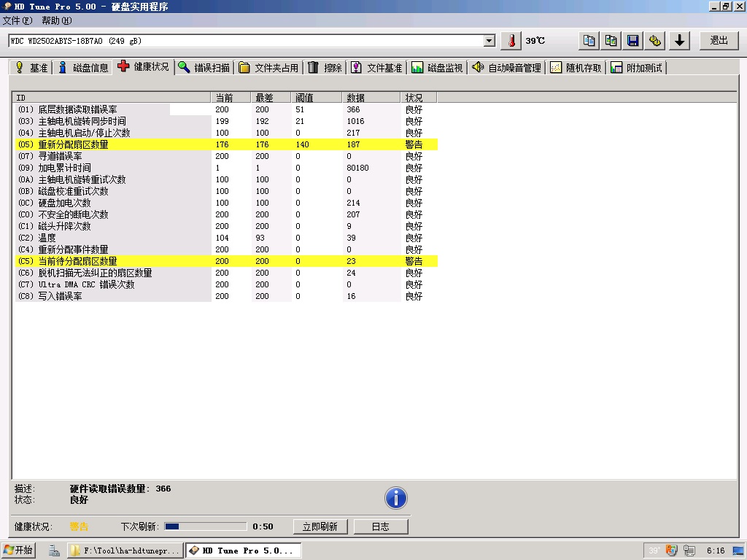
Task: Click the 6:16 system clock
Action: [716, 551]
